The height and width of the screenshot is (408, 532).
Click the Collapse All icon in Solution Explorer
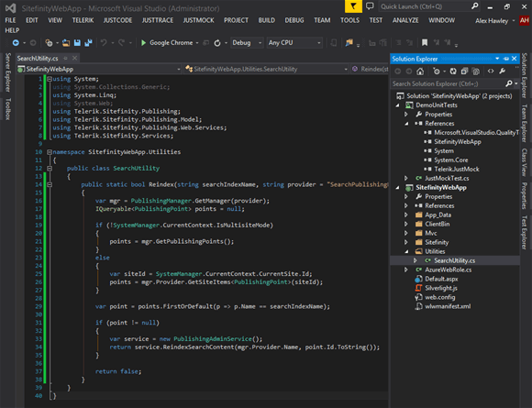(464, 72)
